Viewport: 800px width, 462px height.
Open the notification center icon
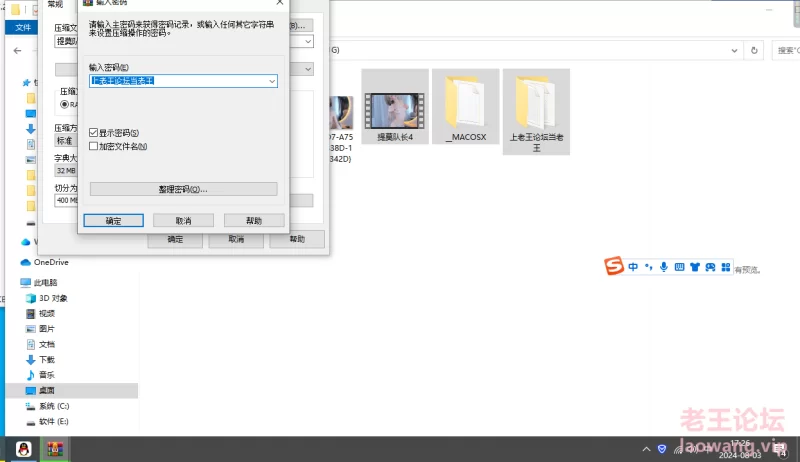point(781,450)
